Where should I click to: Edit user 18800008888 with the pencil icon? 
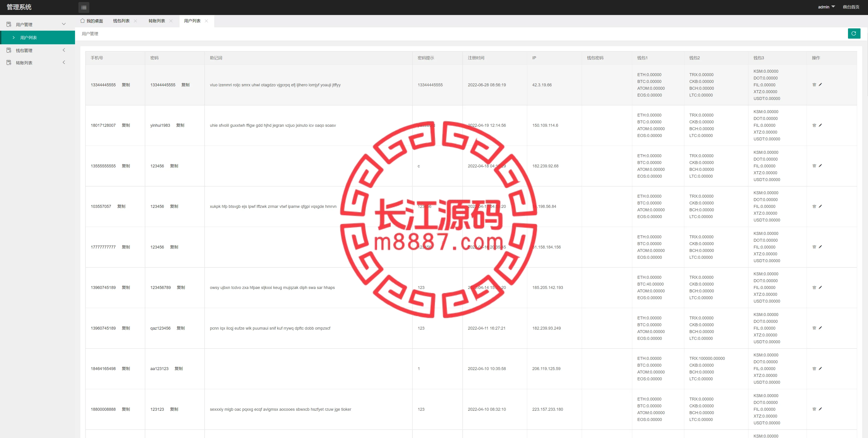click(820, 409)
